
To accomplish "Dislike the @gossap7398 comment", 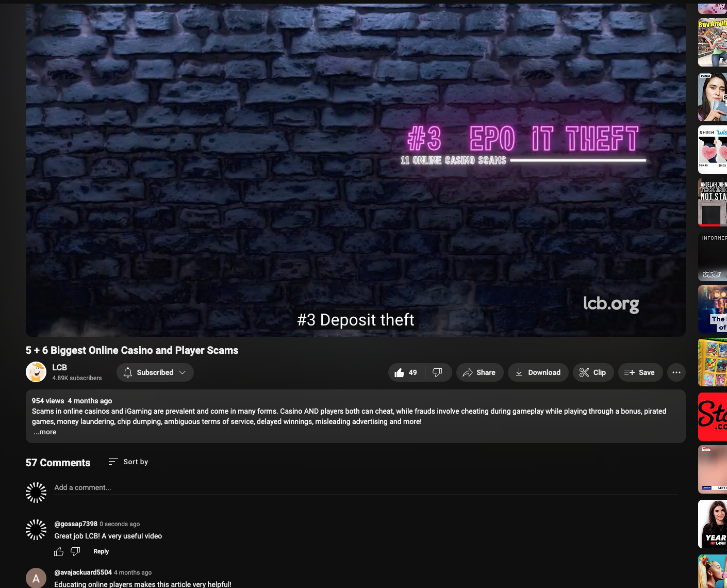I will point(75,552).
